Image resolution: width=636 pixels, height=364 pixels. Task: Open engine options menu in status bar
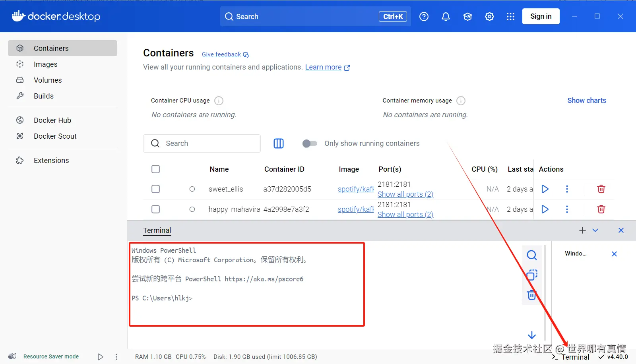pyautogui.click(x=116, y=357)
